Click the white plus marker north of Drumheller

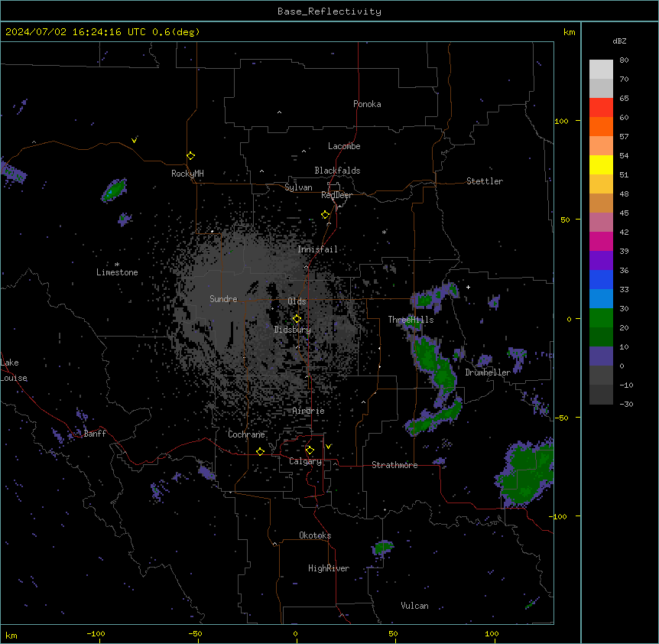point(468,287)
